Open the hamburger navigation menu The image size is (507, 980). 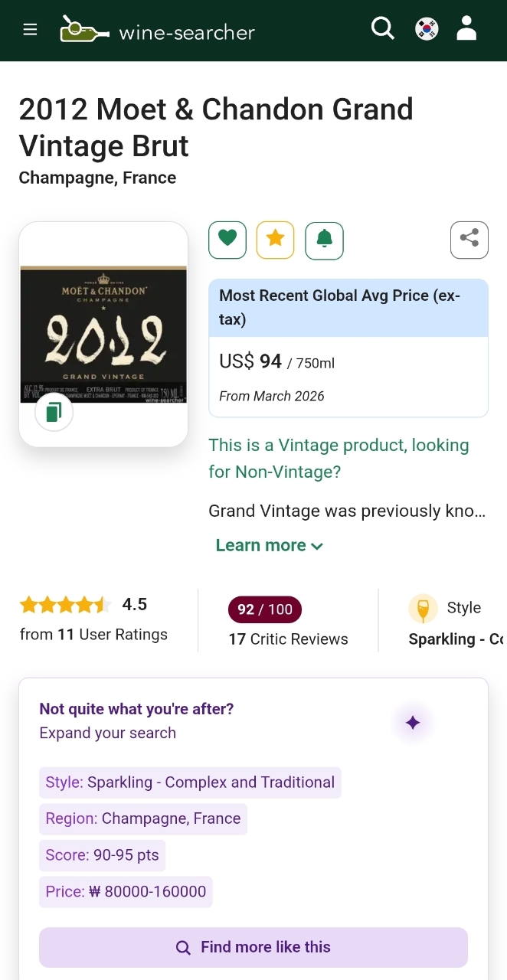pyautogui.click(x=30, y=30)
